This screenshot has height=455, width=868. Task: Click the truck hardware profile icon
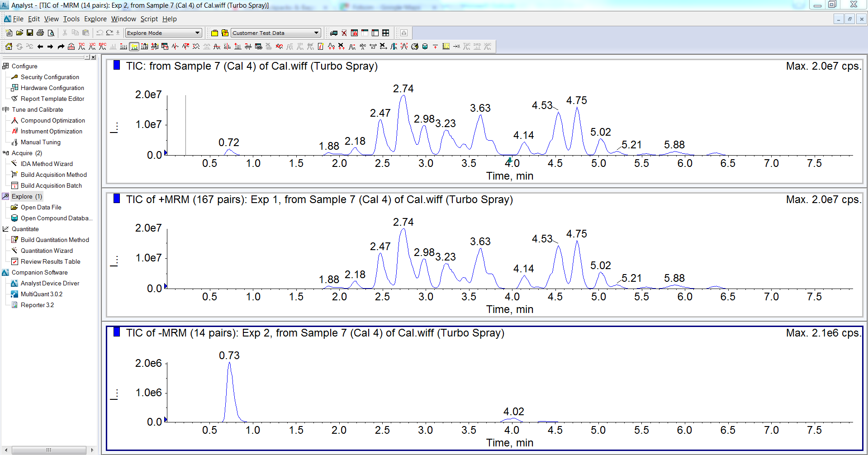[334, 33]
